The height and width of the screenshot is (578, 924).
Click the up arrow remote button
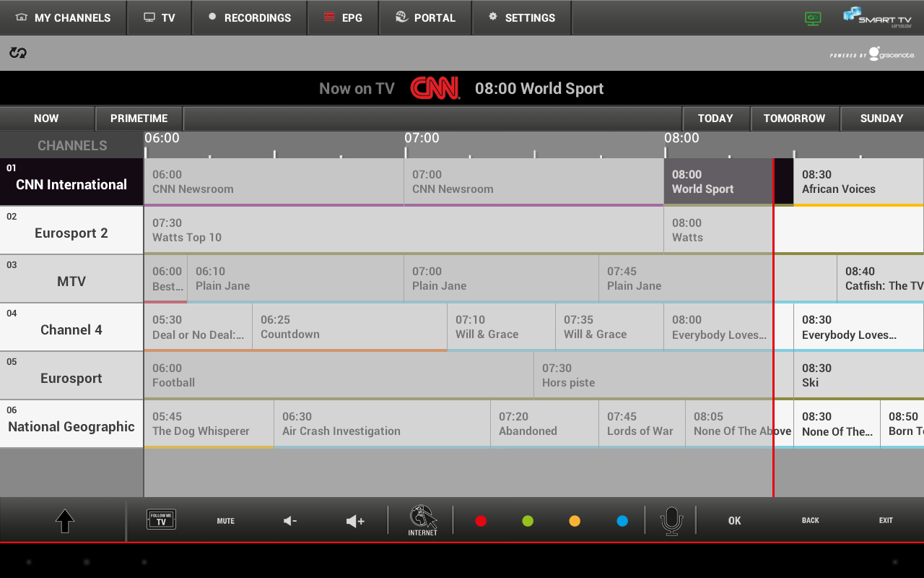pos(65,521)
